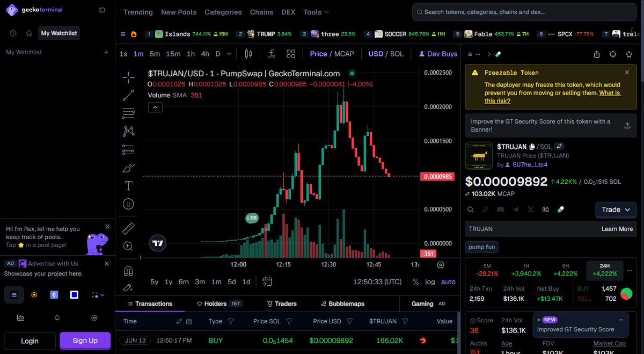
Task: Select the Ethereum chain icon
Action: tap(54, 294)
